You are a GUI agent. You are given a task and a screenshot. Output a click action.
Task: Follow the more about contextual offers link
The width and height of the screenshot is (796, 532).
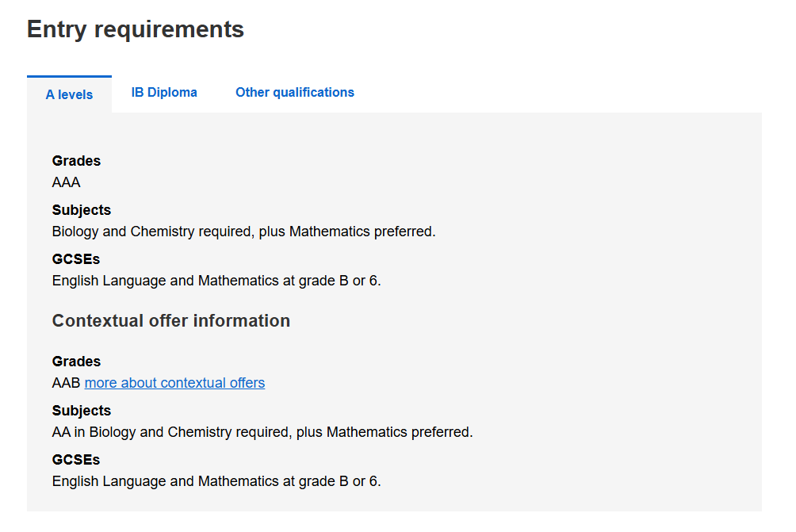174,383
